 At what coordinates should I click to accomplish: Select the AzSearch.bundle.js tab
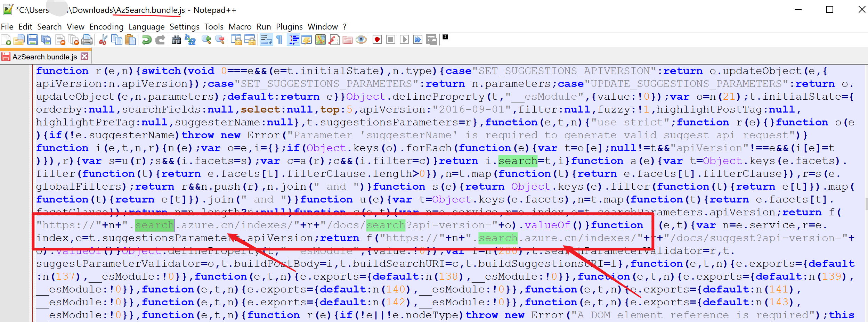[x=44, y=57]
